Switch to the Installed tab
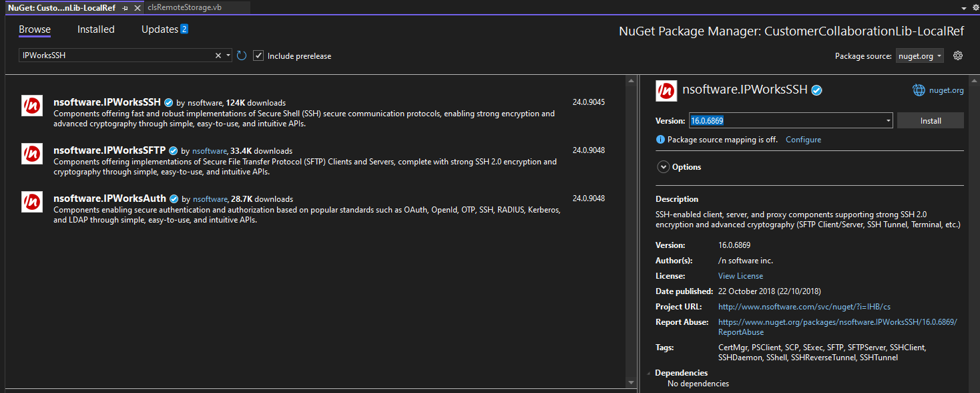The height and width of the screenshot is (393, 980). point(95,29)
